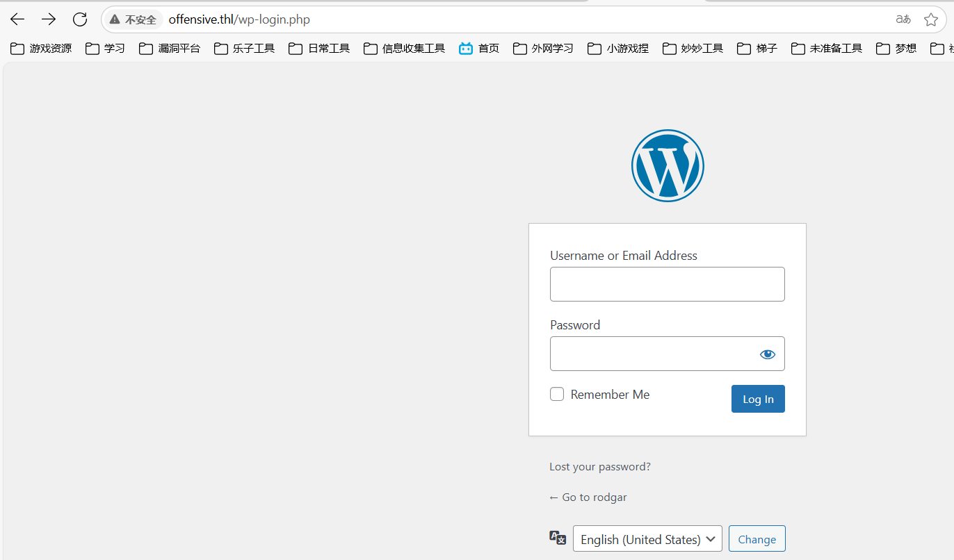The image size is (954, 560).
Task: Go forward with the browser forward arrow
Action: pyautogui.click(x=49, y=19)
